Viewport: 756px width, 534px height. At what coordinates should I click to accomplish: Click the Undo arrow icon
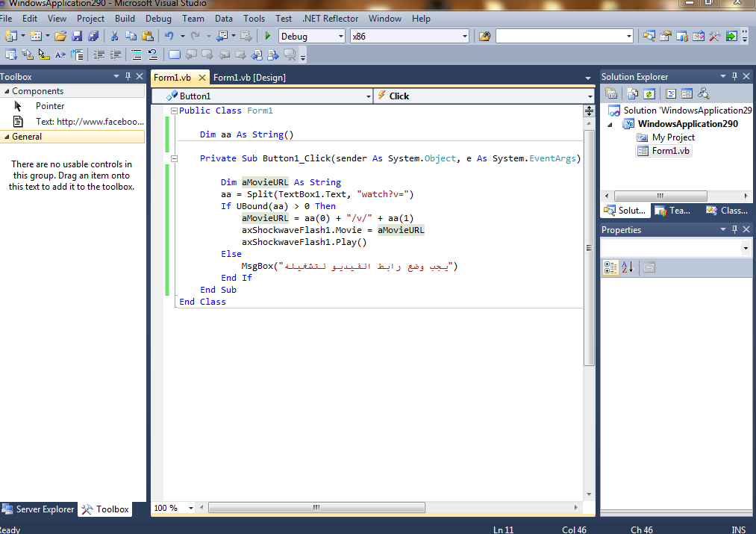coord(169,36)
